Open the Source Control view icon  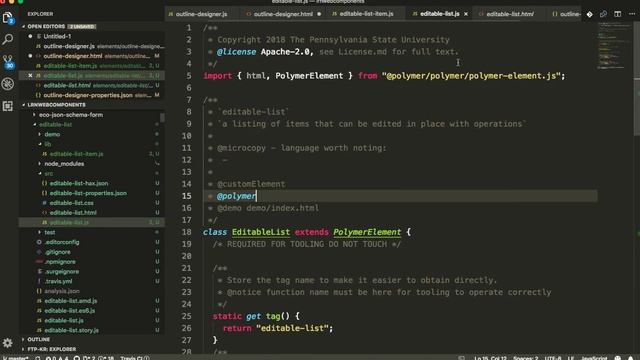pyautogui.click(x=8, y=62)
